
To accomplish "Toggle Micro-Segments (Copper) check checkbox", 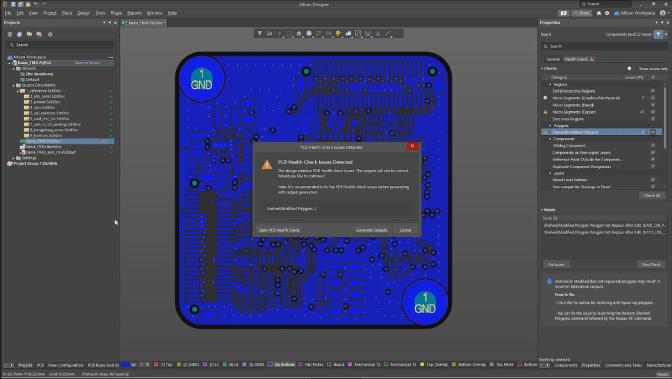I will click(653, 112).
